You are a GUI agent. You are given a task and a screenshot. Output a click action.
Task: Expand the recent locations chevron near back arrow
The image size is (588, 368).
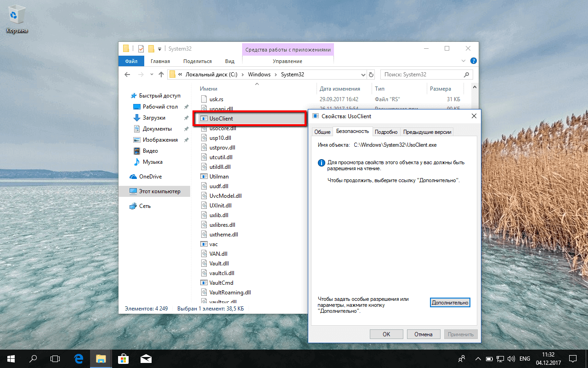[x=152, y=74]
